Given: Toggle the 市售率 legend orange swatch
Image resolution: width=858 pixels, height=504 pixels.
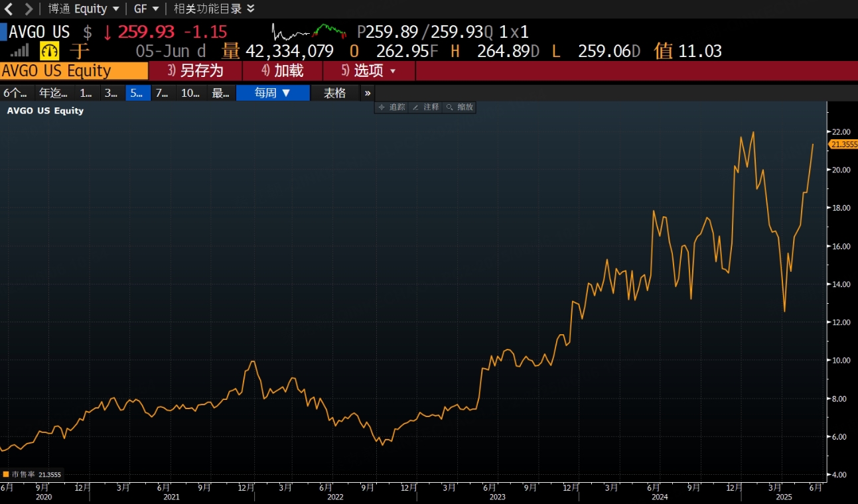Looking at the screenshot, I should click(6, 474).
